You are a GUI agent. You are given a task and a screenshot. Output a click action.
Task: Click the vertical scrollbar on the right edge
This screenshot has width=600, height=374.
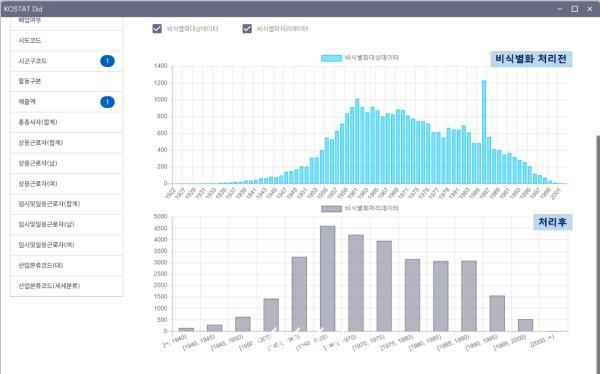pyautogui.click(x=598, y=253)
